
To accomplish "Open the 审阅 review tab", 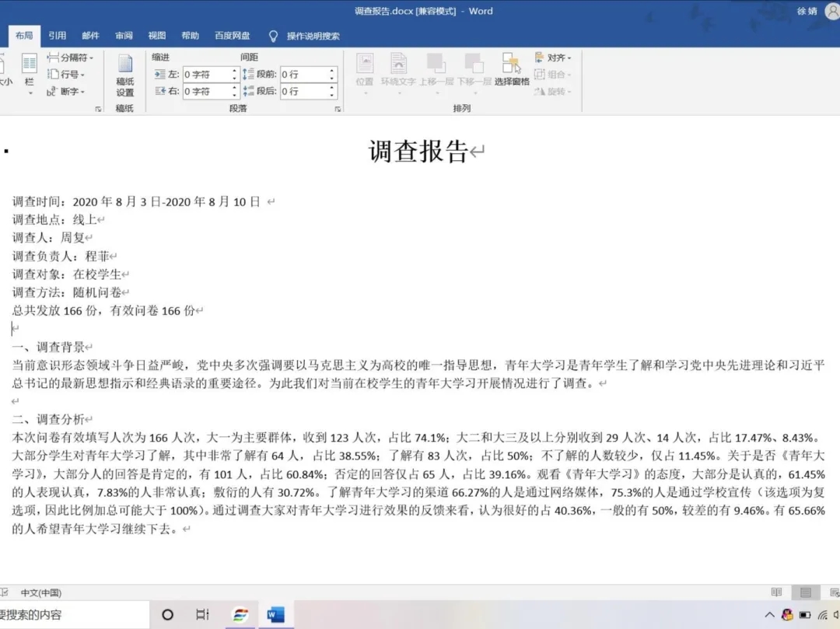I will click(x=124, y=35).
